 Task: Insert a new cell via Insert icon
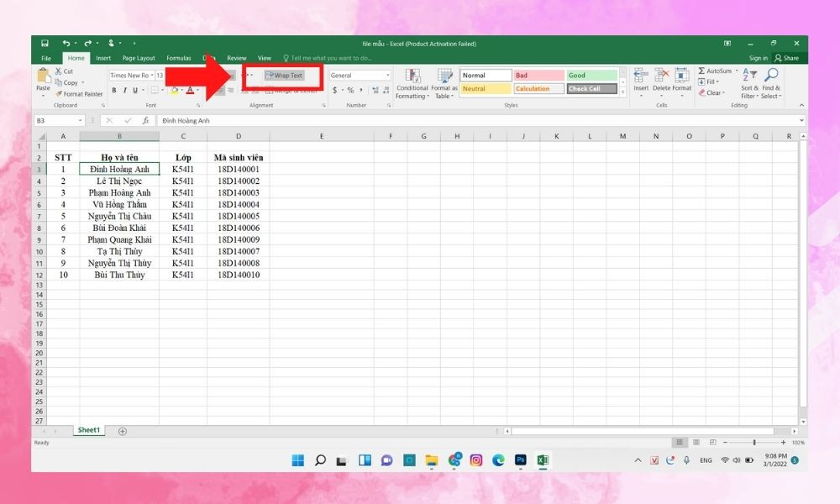(640, 74)
